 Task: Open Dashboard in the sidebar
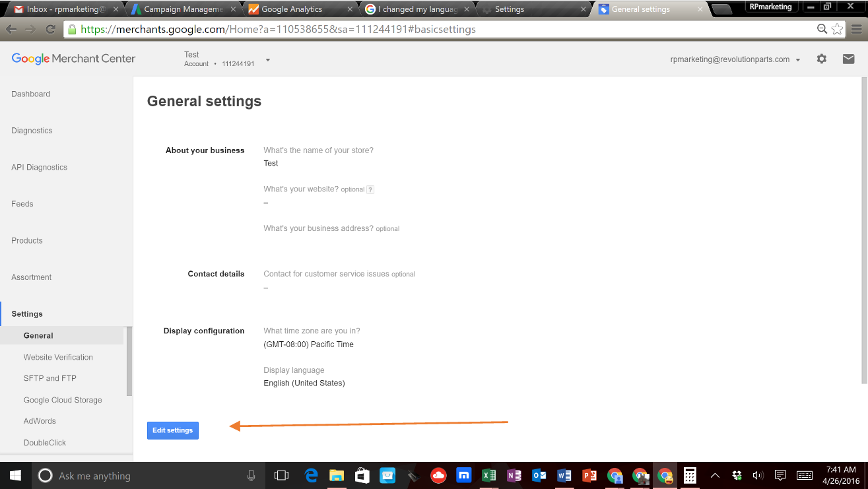tap(31, 94)
